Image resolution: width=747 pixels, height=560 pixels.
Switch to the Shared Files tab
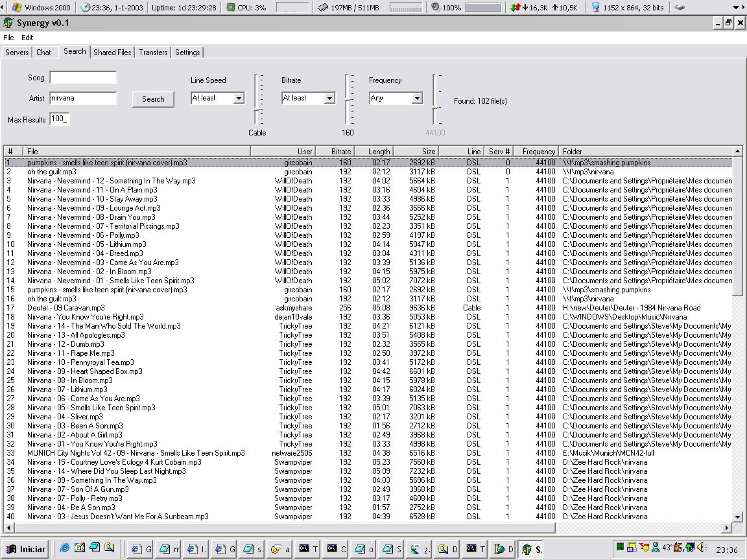click(x=112, y=52)
